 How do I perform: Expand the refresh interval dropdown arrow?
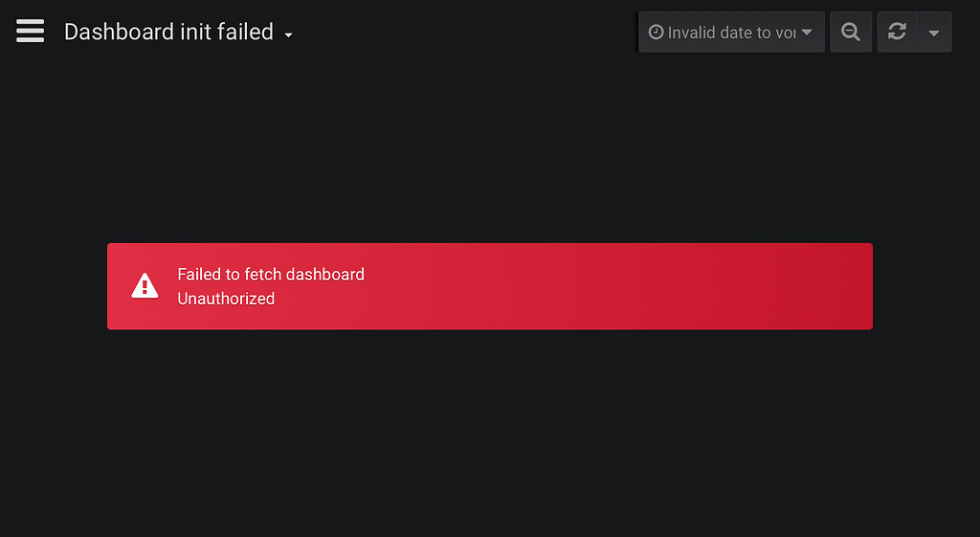pyautogui.click(x=934, y=33)
